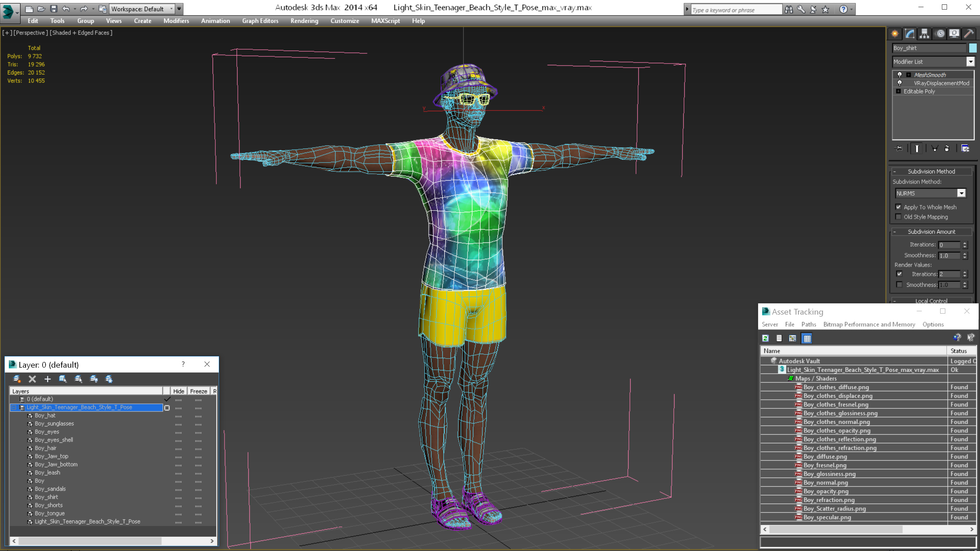Toggle Apply To Whole Mesh checkbox

[x=898, y=207]
